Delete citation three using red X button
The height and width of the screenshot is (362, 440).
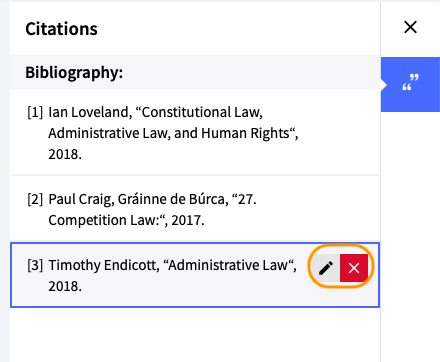tap(354, 268)
